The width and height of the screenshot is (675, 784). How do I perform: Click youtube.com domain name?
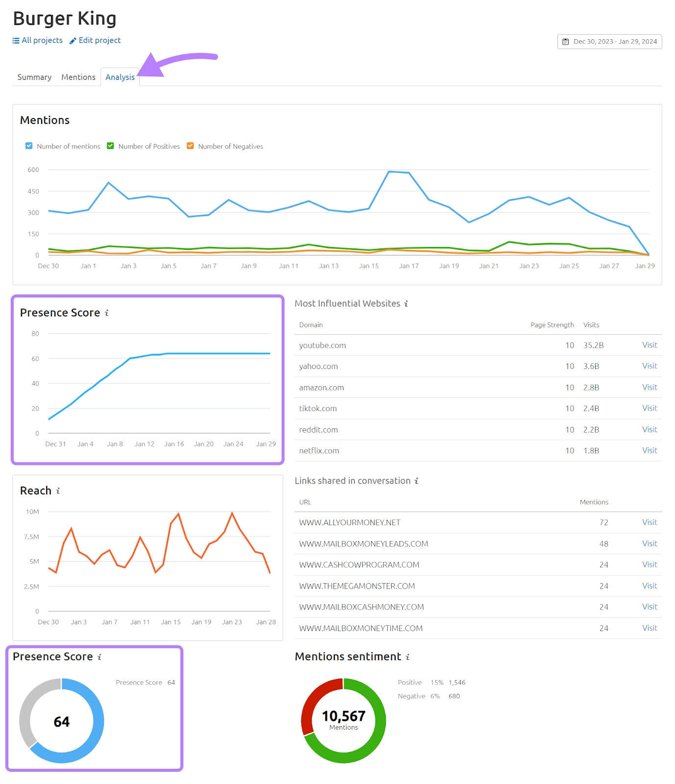323,345
